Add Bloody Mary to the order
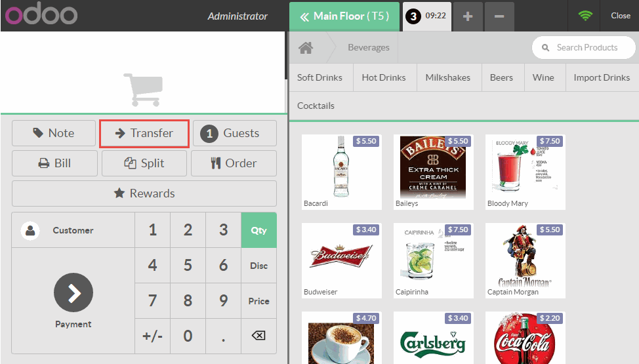This screenshot has height=364, width=639. pyautogui.click(x=525, y=172)
